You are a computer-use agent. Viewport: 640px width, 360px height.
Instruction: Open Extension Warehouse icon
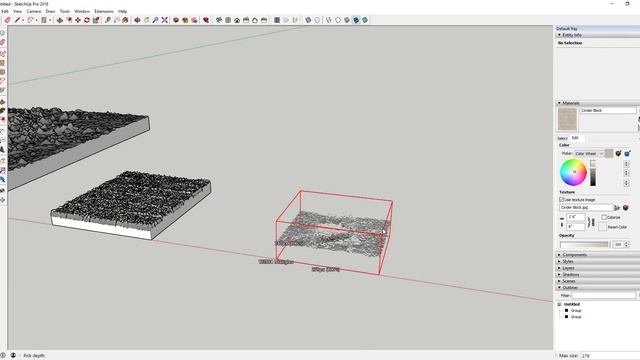click(x=206, y=20)
